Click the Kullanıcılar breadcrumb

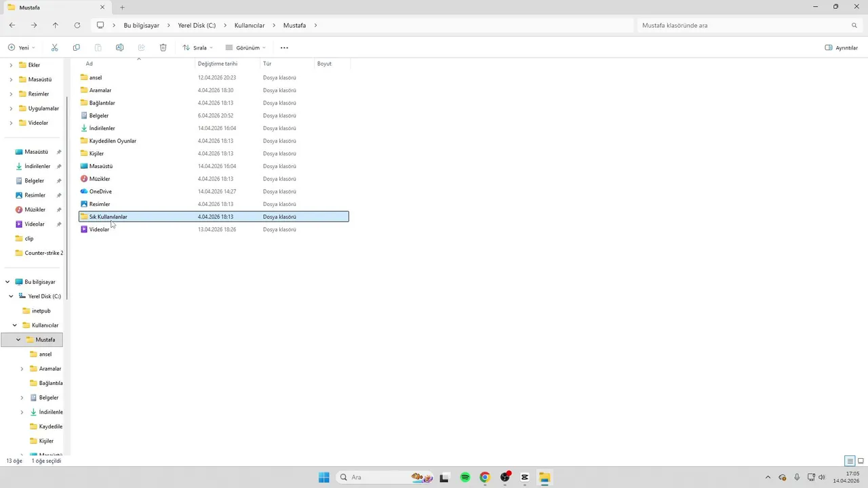pyautogui.click(x=250, y=25)
